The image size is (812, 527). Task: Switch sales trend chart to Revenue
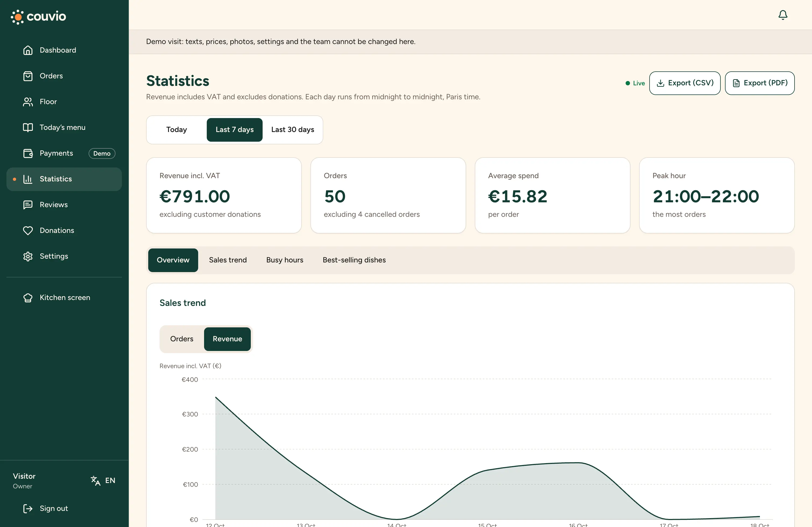tap(227, 339)
